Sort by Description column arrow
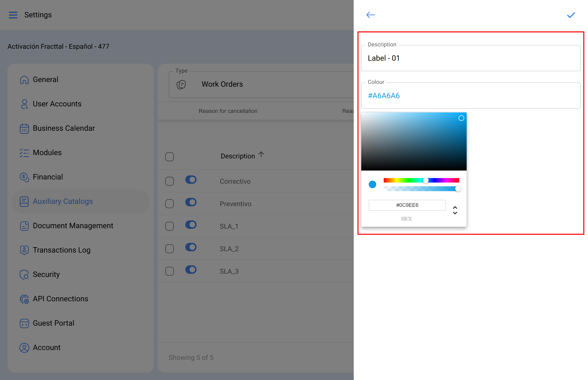Viewport: 588px width, 380px height. (261, 155)
